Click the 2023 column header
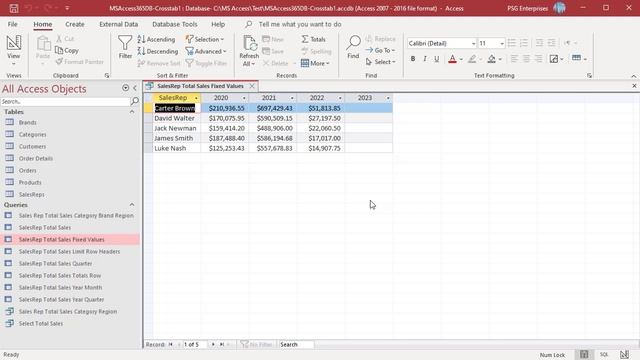The height and width of the screenshot is (360, 640). click(369, 98)
